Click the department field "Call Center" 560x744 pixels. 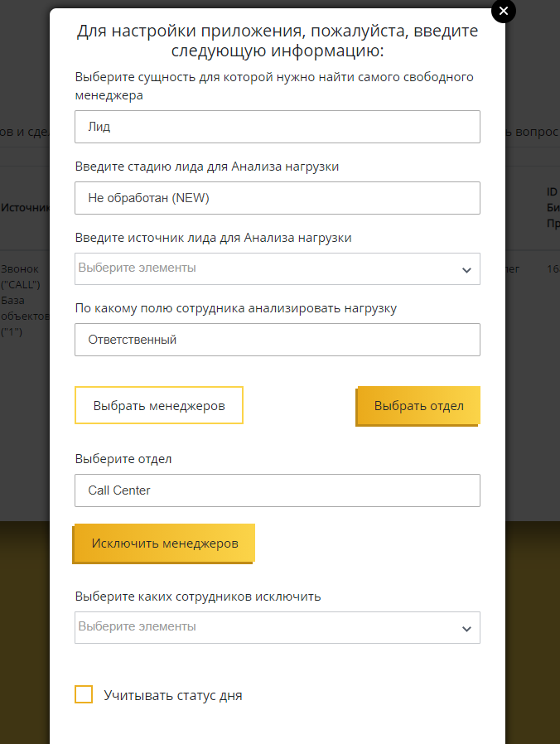(277, 490)
